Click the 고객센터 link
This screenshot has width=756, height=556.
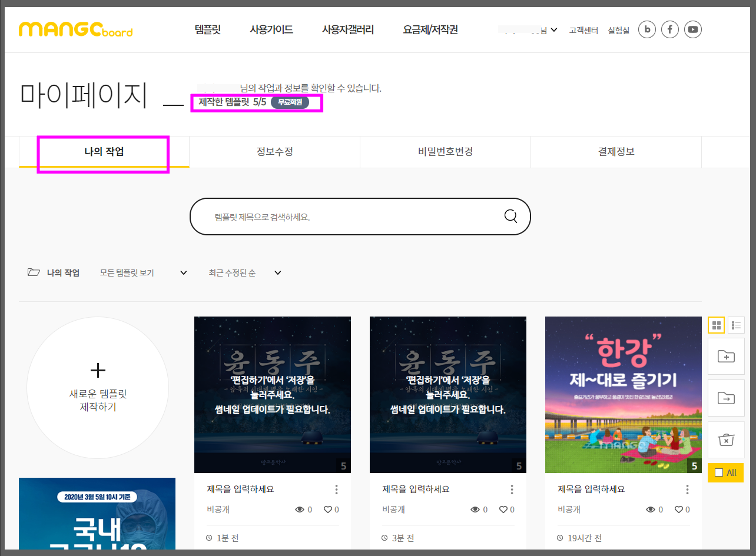583,30
